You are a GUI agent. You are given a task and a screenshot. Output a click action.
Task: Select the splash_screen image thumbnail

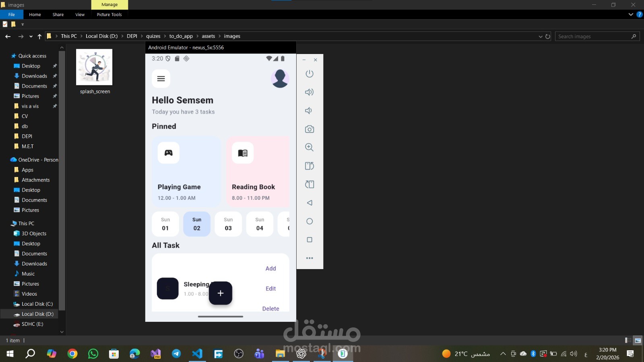[x=94, y=67]
